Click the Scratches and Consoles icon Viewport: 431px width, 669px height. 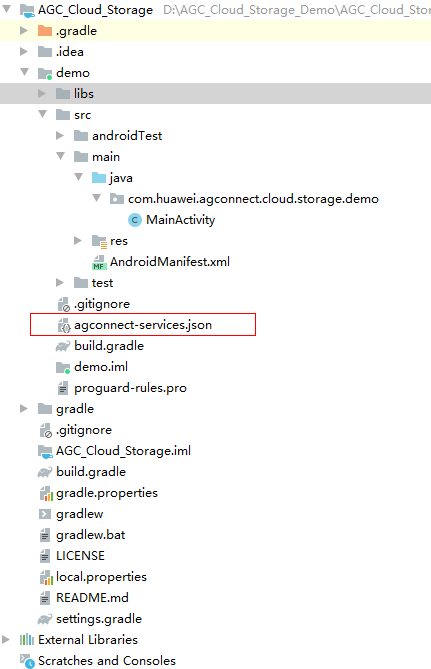click(27, 661)
